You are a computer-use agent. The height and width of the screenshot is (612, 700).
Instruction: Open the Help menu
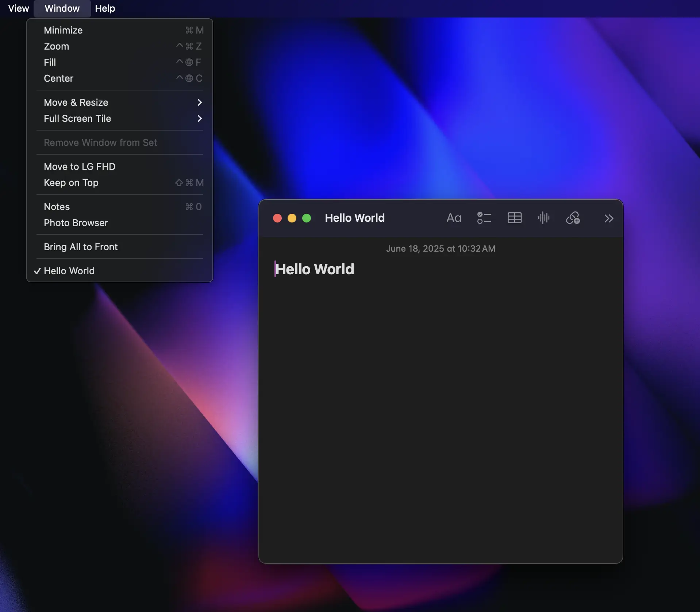click(105, 8)
